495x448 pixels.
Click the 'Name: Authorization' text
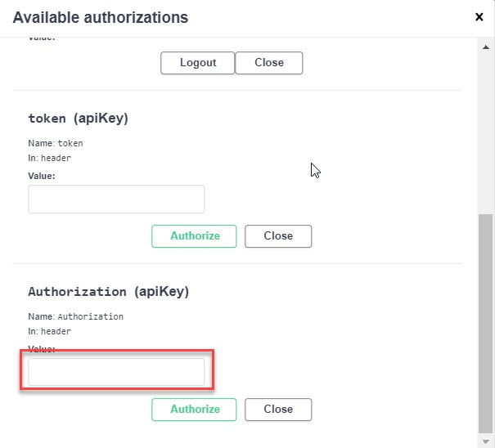[76, 316]
